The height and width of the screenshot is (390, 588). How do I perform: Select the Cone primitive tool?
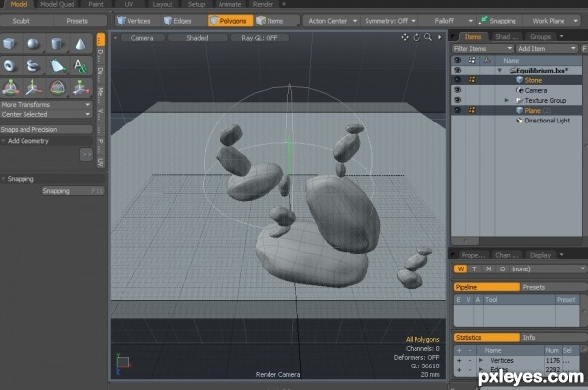point(80,44)
